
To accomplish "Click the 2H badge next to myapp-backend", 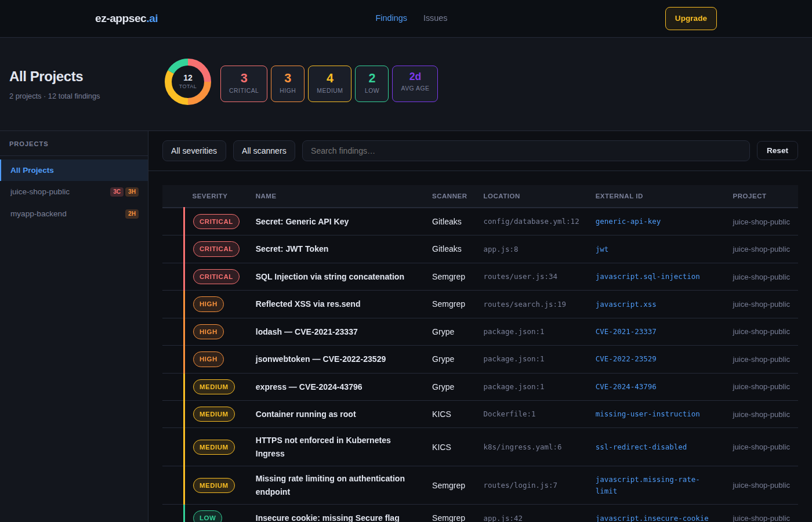I will (x=132, y=213).
